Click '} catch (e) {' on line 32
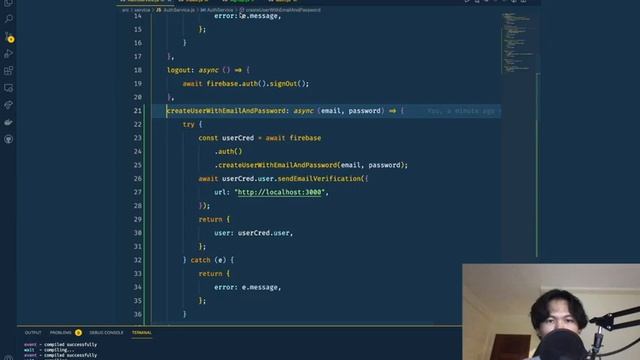The height and width of the screenshot is (360, 640). (208, 260)
